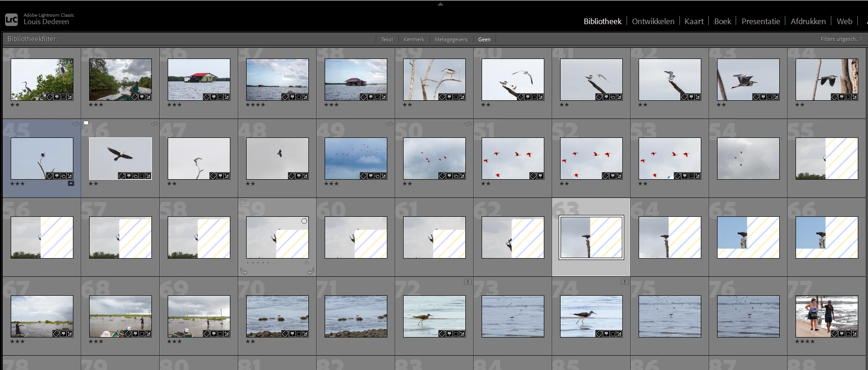Choose the Kenmerk library filter
The height and width of the screenshot is (370, 868).
(414, 39)
